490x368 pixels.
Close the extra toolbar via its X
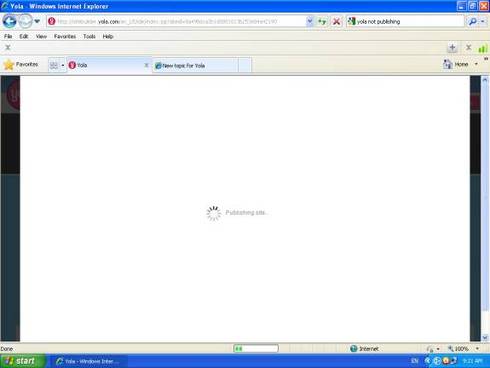click(8, 47)
